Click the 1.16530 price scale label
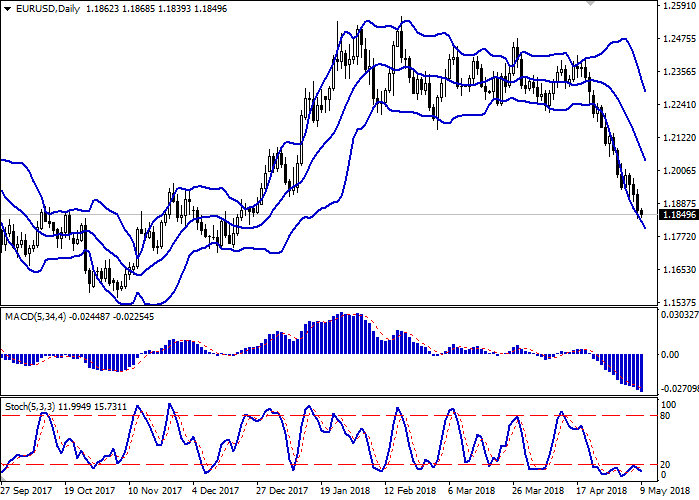The height and width of the screenshot is (500, 699). pos(677,270)
